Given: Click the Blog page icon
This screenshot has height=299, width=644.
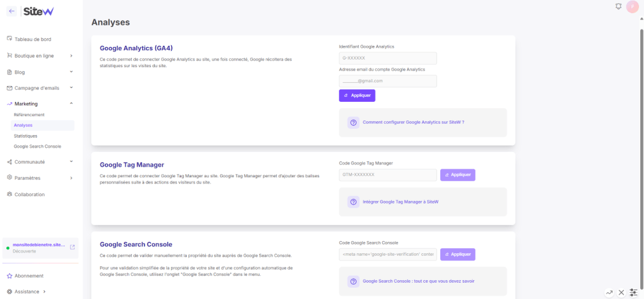Looking at the screenshot, I should point(9,72).
